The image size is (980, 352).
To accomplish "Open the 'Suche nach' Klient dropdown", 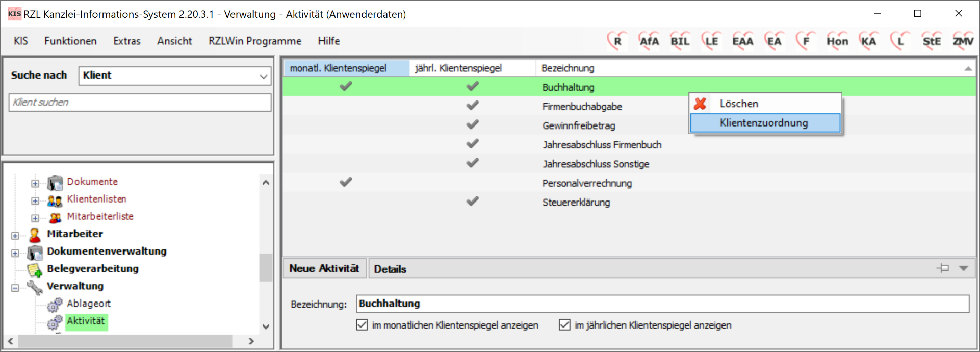I will (263, 76).
